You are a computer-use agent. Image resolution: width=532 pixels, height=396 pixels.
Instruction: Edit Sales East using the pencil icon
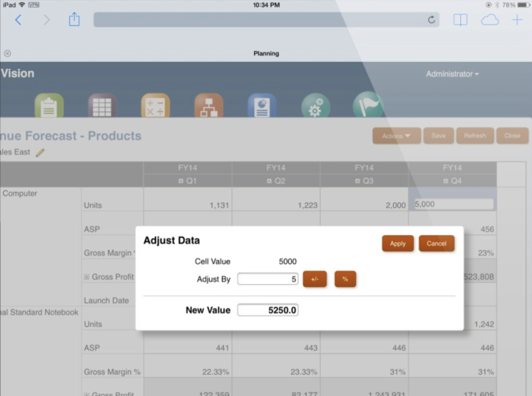pos(39,153)
